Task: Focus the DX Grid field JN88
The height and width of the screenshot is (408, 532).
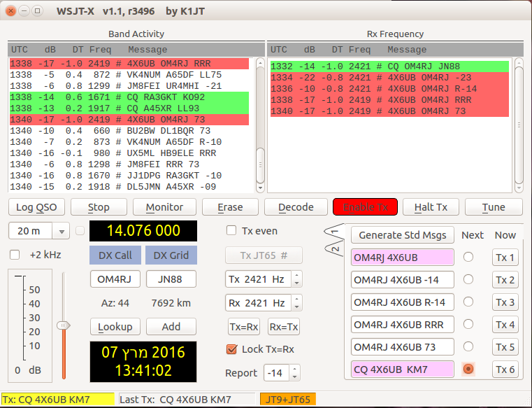Action: [x=171, y=279]
